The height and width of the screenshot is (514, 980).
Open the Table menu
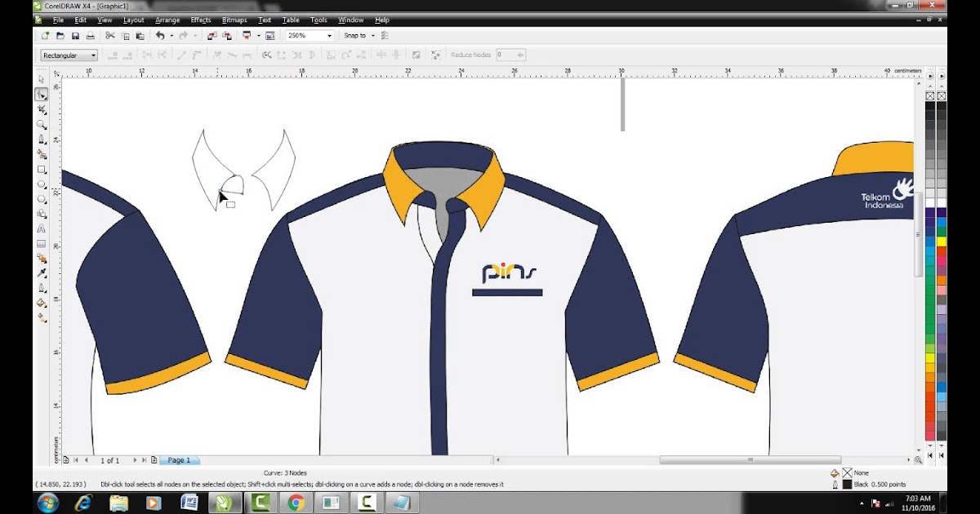291,20
